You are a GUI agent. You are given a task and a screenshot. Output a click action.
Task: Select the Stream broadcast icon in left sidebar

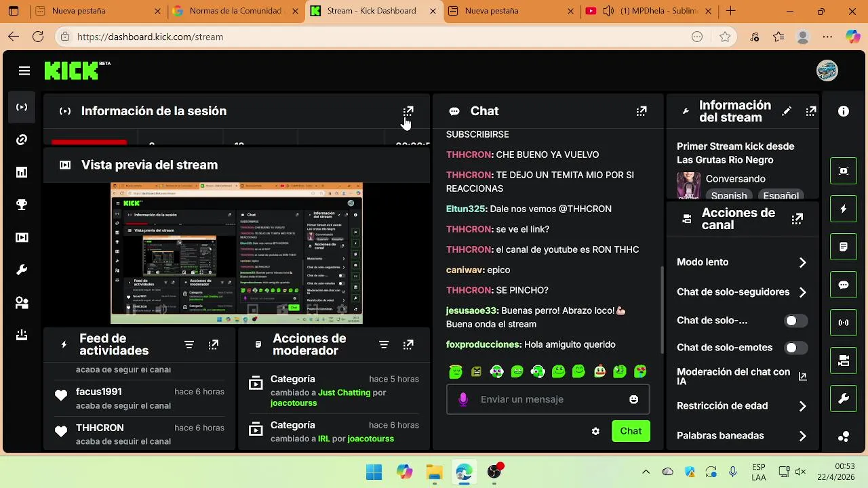pos(22,107)
